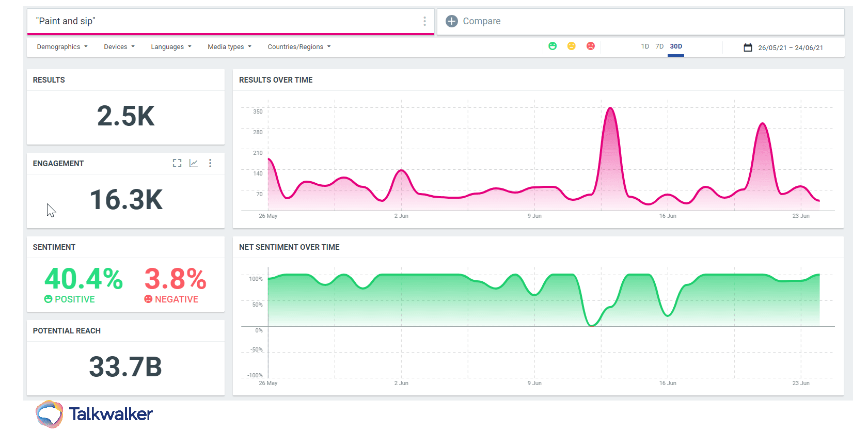Toggle the positive sentiment filter
The height and width of the screenshot is (431, 868).
click(553, 46)
